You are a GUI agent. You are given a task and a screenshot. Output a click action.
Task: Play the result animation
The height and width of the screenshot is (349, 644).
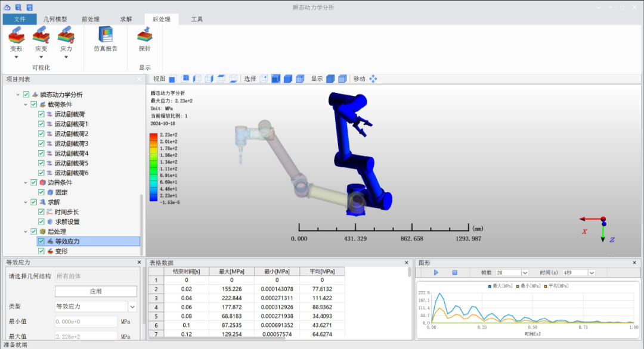pos(436,272)
